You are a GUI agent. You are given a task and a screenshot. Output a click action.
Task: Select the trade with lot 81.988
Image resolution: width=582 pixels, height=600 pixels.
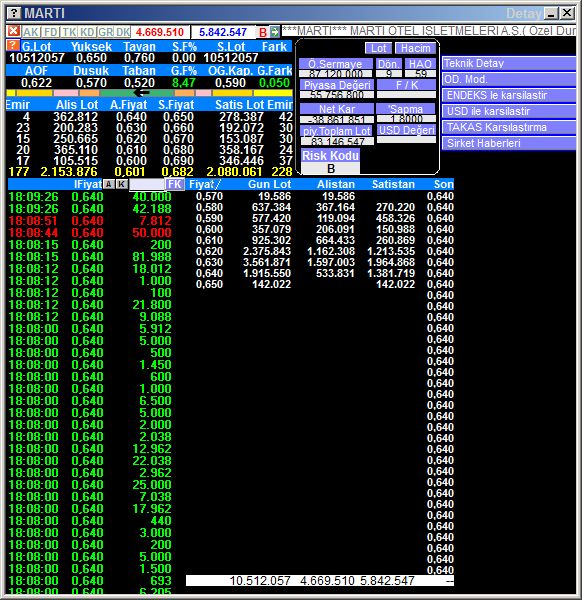tap(90, 256)
